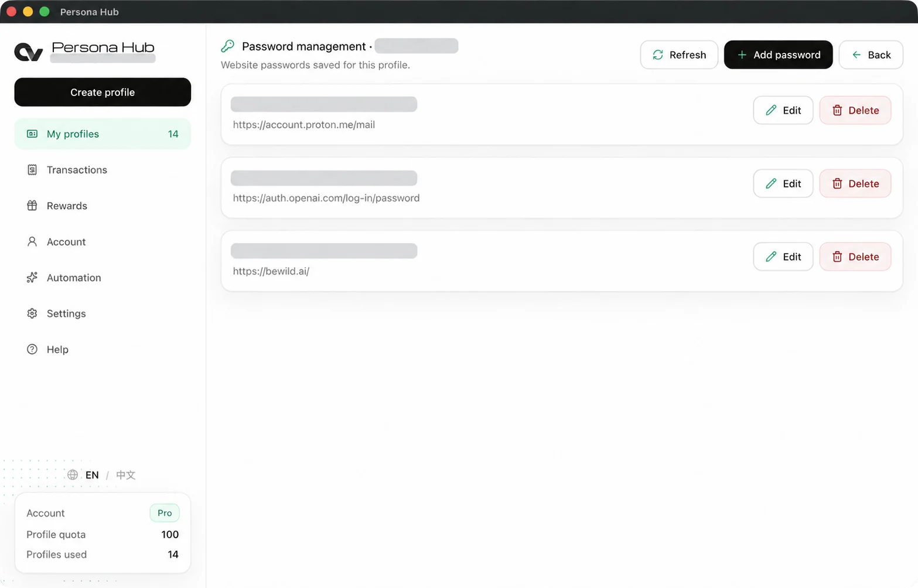This screenshot has height=588, width=918.
Task: Switch language to EN
Action: 92,475
